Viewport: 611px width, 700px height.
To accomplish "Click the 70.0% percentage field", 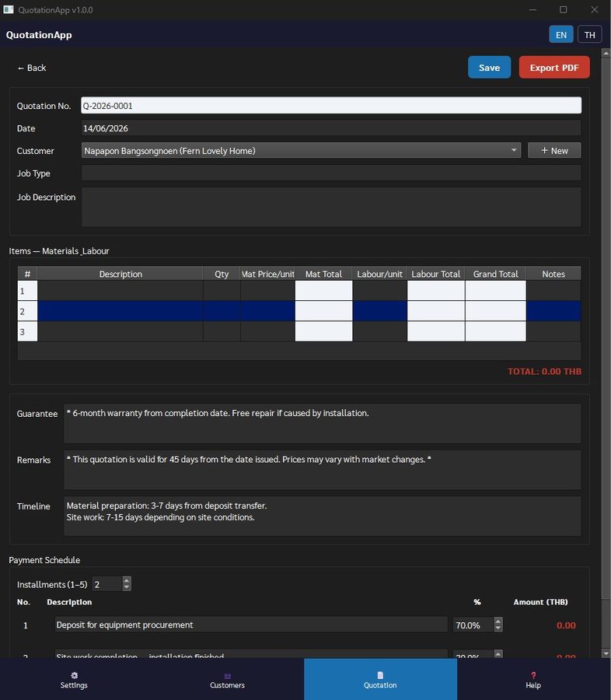I will [x=473, y=625].
